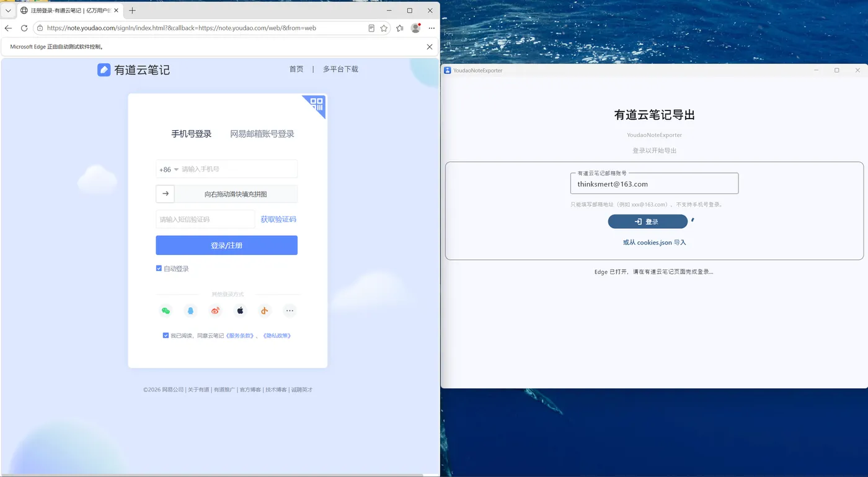The height and width of the screenshot is (477, 868).
Task: Open Edge settings and more menu
Action: coord(432,28)
